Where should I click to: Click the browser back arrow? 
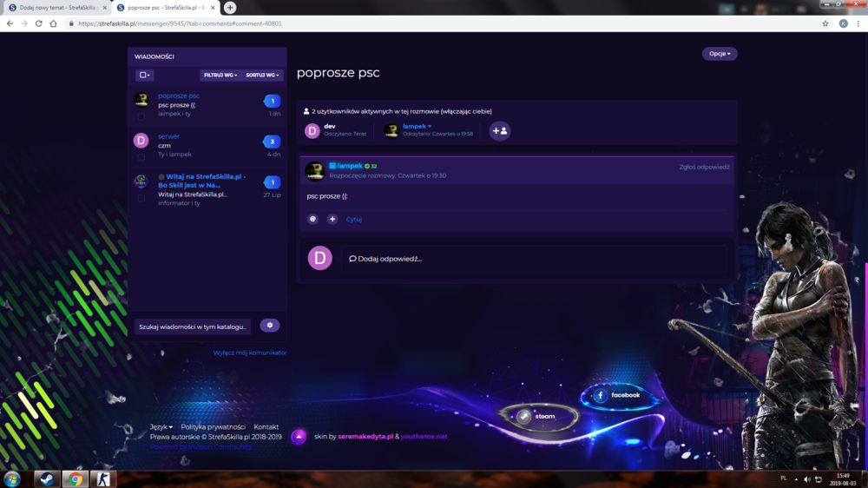(x=10, y=23)
